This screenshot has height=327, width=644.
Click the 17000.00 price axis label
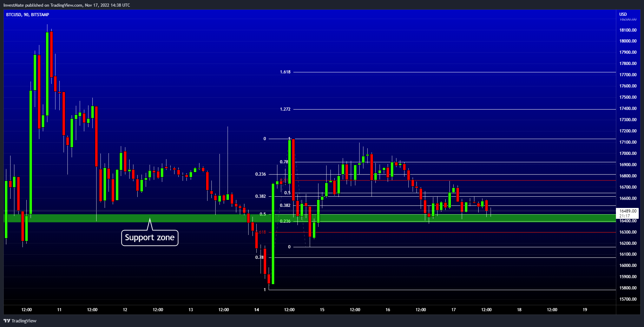coord(628,153)
